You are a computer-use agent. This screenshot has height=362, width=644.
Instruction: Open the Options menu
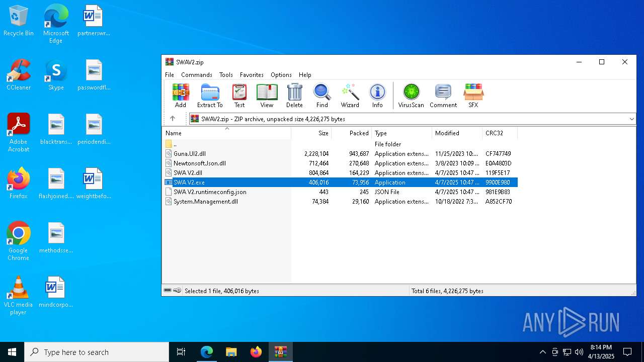(281, 74)
